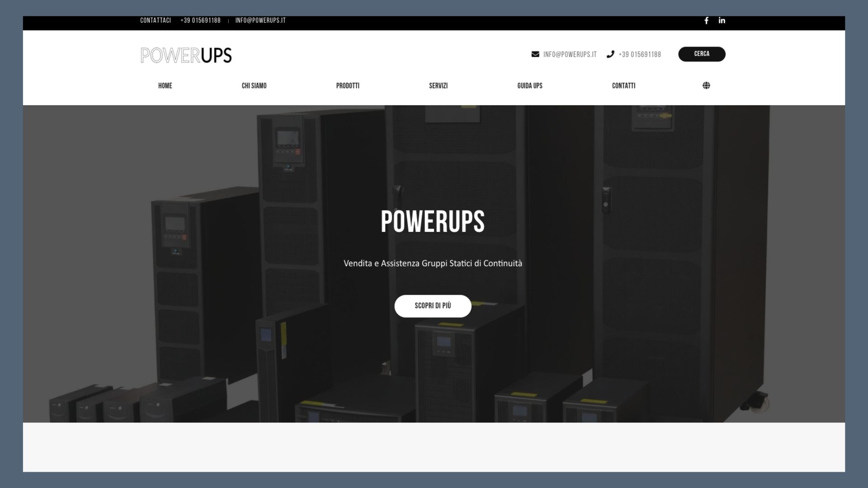Go to the HOME menu item
This screenshot has height=488, width=868.
[165, 85]
